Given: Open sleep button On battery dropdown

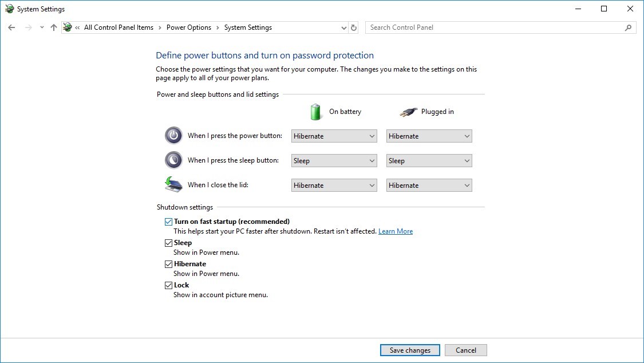Looking at the screenshot, I should click(x=334, y=160).
